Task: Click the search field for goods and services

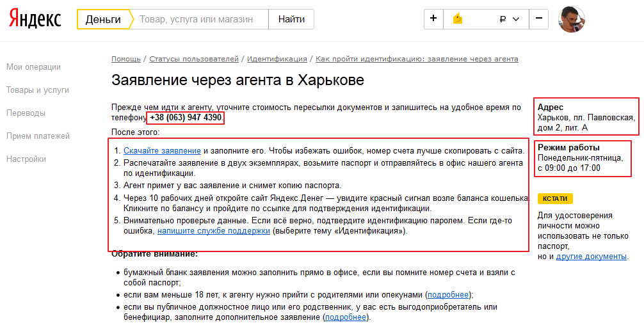Action: 200,19
